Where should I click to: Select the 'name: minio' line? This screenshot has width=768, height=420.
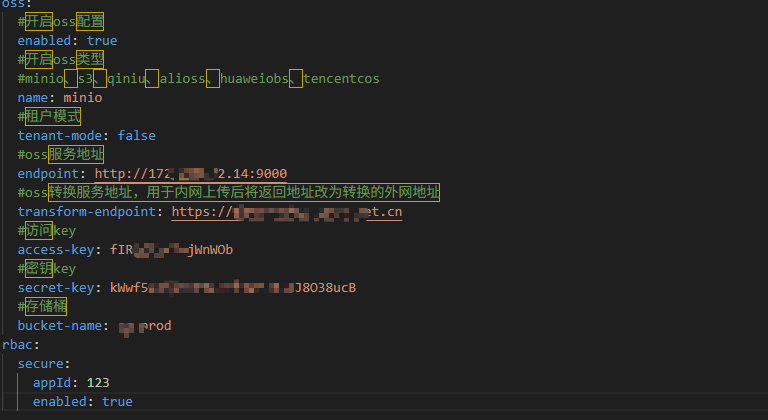(60, 98)
